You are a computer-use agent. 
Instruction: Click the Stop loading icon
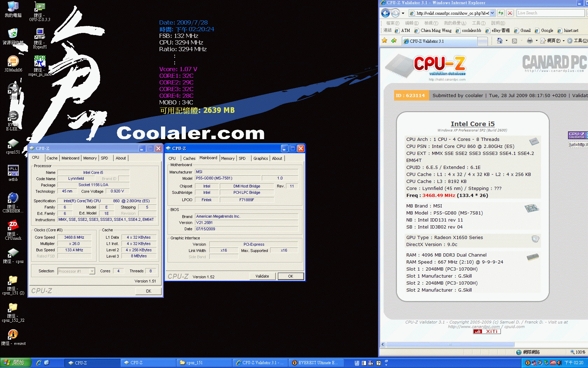[x=510, y=13]
